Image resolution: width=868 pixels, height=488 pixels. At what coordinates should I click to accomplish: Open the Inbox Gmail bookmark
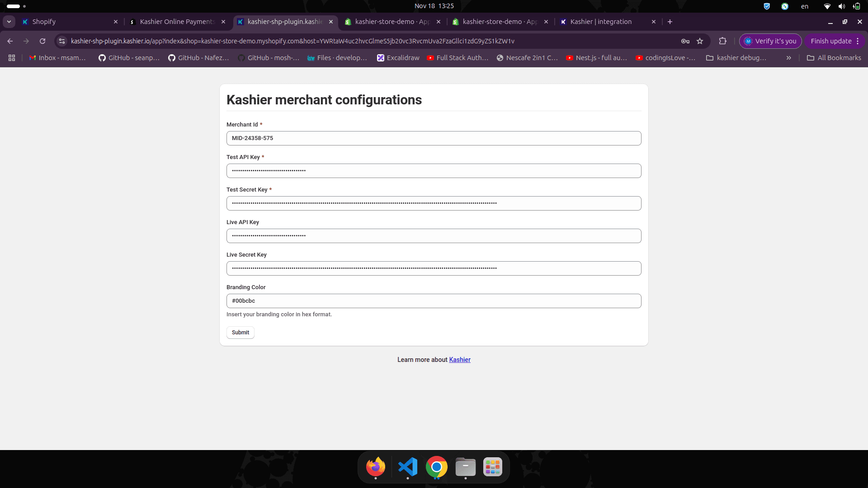pos(57,58)
